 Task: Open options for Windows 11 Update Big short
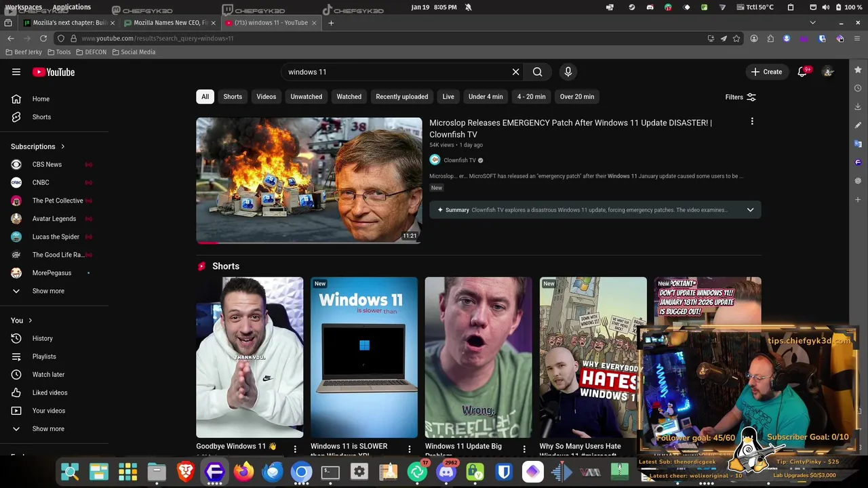pos(524,449)
